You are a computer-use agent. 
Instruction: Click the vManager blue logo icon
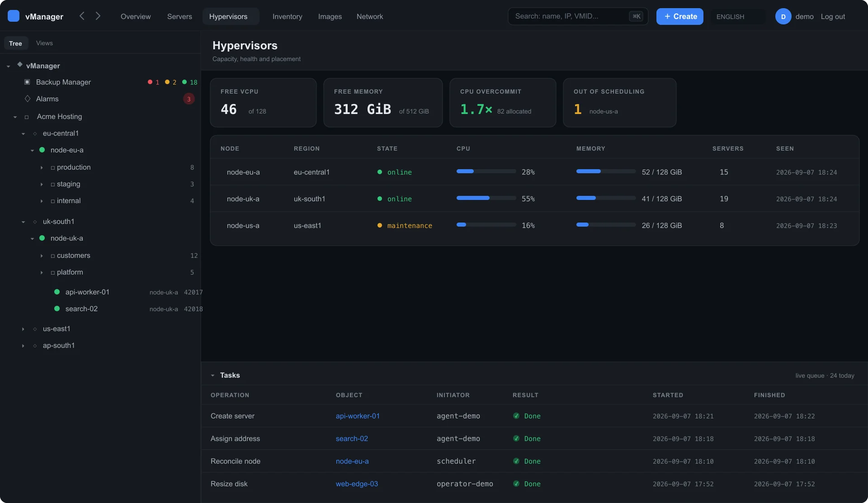14,16
